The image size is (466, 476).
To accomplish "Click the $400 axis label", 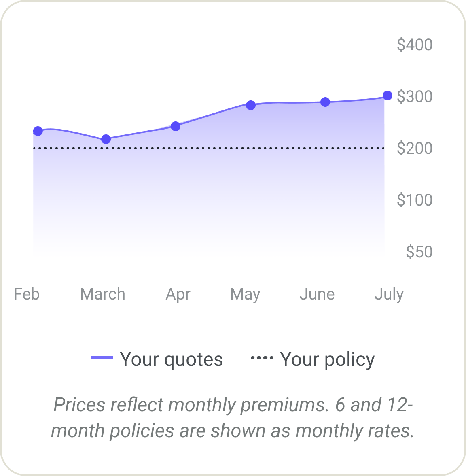I will point(415,45).
